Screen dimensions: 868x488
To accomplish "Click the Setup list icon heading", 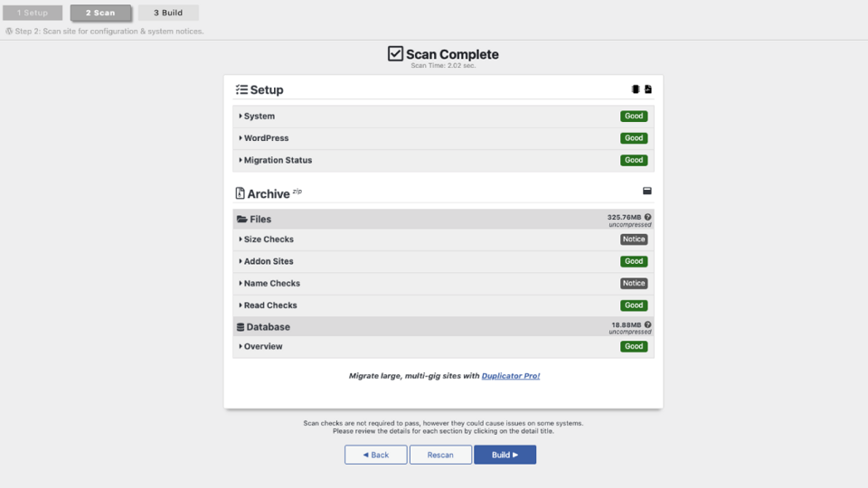I will [242, 89].
